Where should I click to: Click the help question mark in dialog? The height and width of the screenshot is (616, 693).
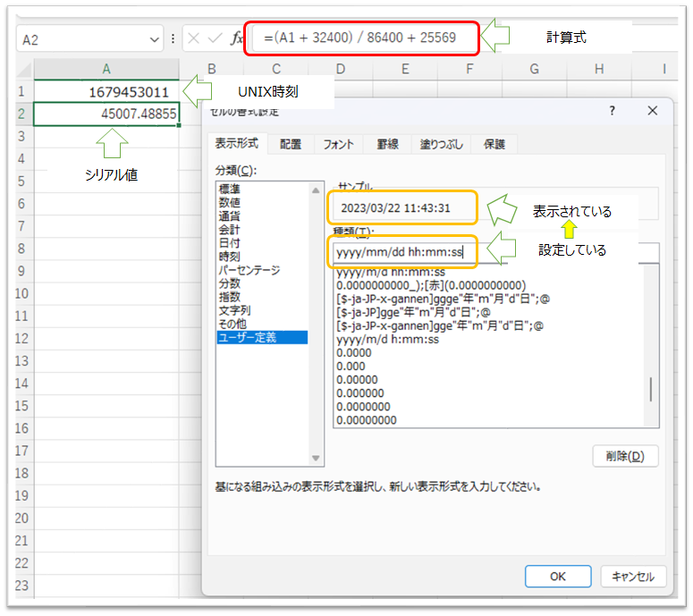click(x=613, y=111)
